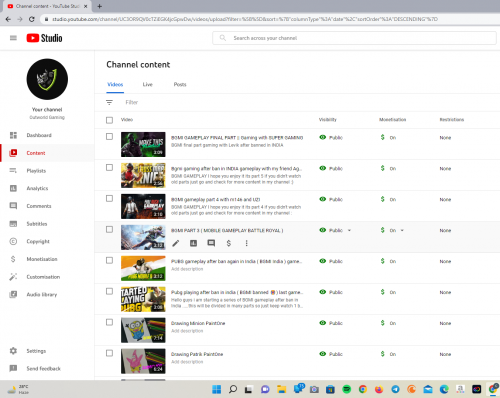Image resolution: width=500 pixels, height=398 pixels.
Task: Tick the select-all videos checkbox
Action: [x=109, y=120]
